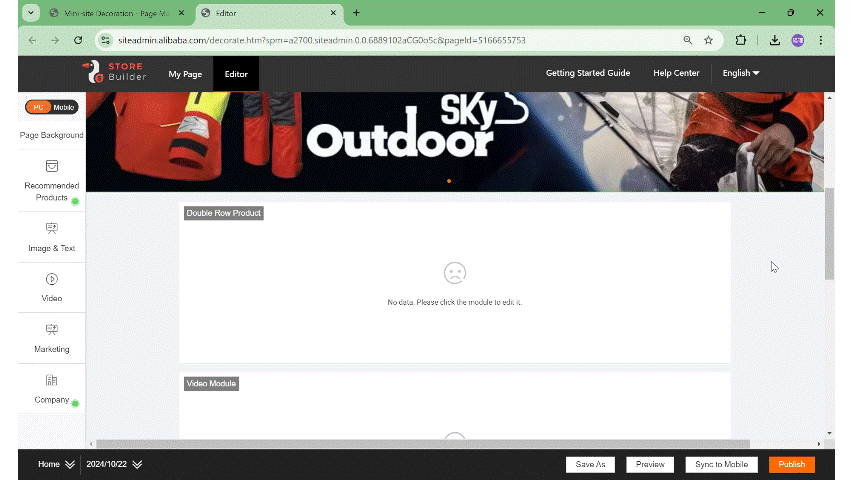853x480 pixels.
Task: Open Page Background settings
Action: pos(52,135)
